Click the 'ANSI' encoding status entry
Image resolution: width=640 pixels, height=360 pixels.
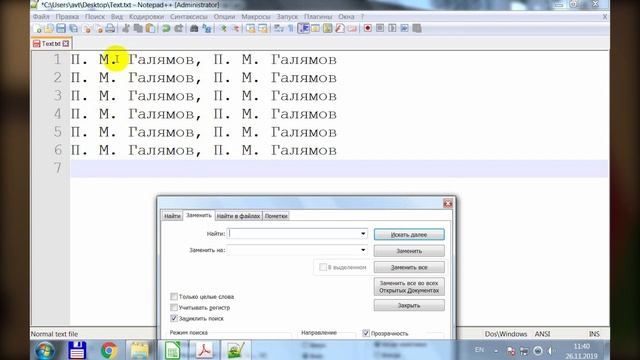click(542, 334)
